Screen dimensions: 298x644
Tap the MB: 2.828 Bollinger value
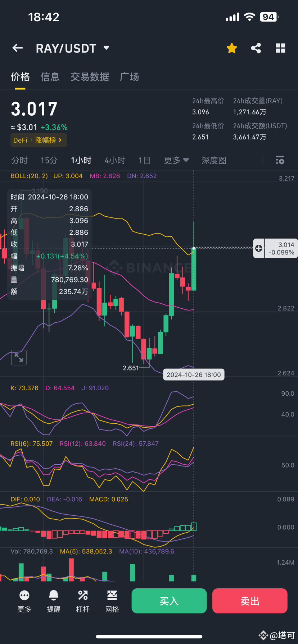coord(105,176)
